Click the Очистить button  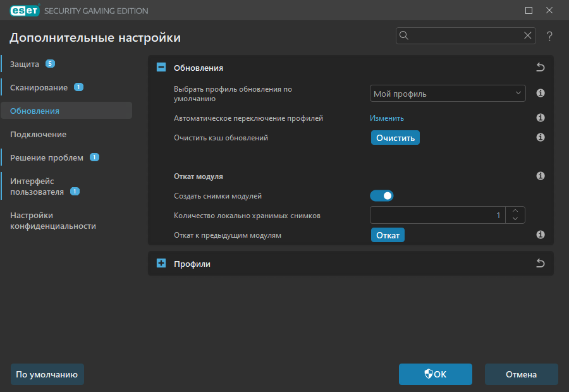point(395,138)
